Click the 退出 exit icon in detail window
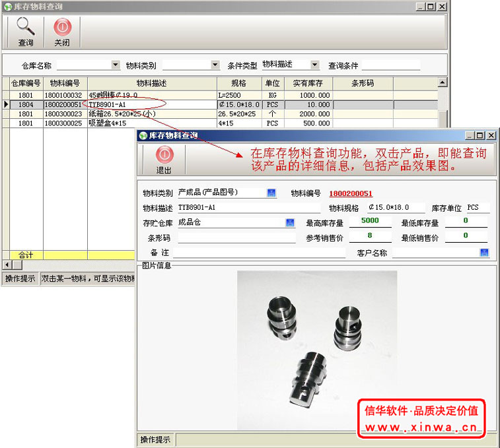Screen dimensions: 500x448 click(164, 155)
